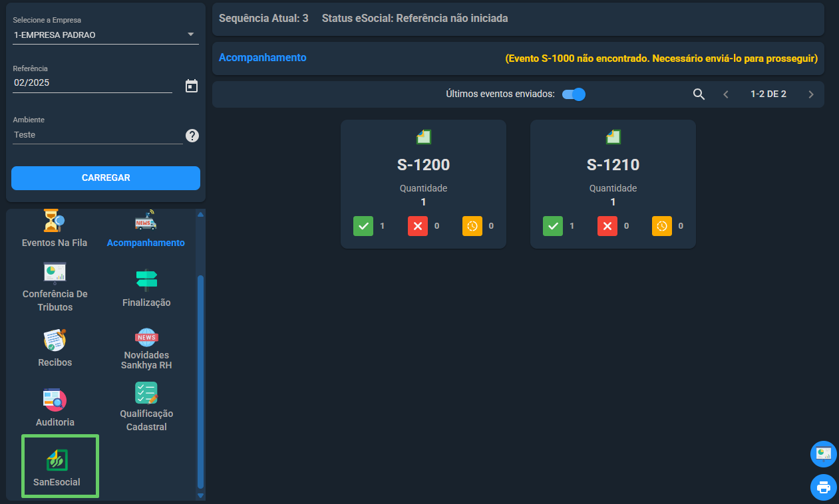Click the Recibos label
Viewport: 839px width, 504px height.
(x=55, y=362)
